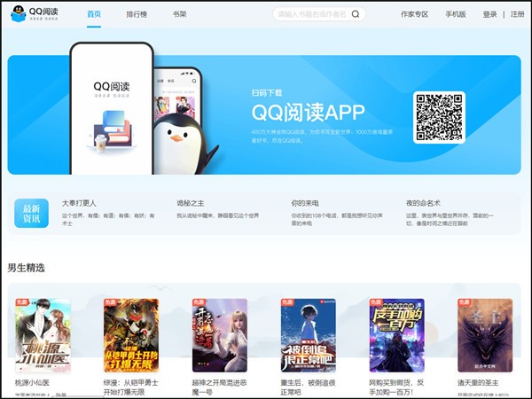Click the 最新资讯 blue badge
The height and width of the screenshot is (399, 532).
pyautogui.click(x=31, y=213)
